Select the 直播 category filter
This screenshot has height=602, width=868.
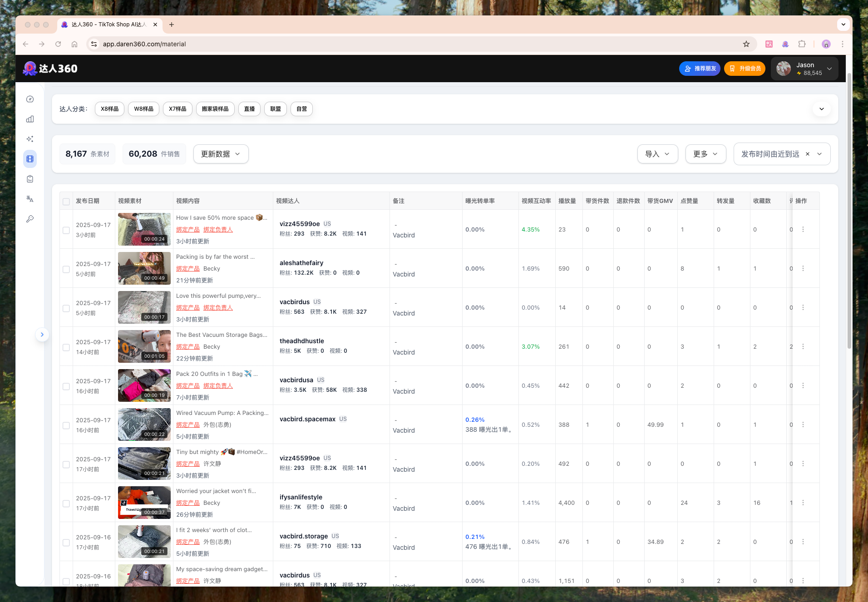pyautogui.click(x=249, y=109)
